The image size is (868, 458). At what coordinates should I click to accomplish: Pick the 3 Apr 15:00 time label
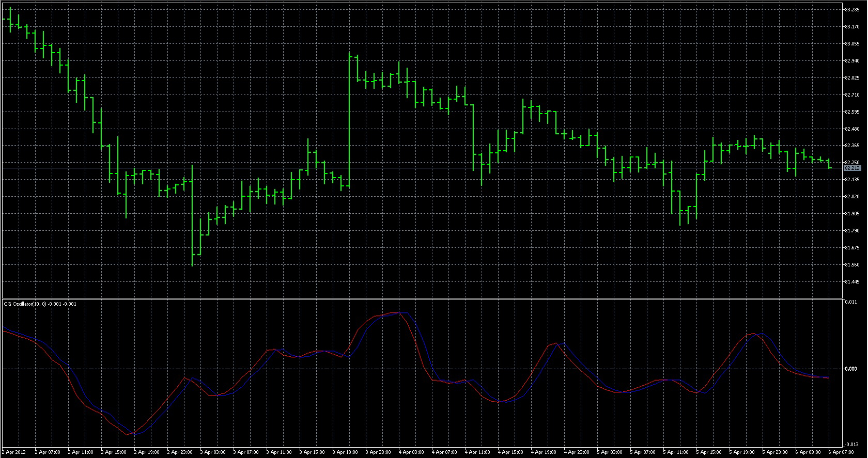312,452
